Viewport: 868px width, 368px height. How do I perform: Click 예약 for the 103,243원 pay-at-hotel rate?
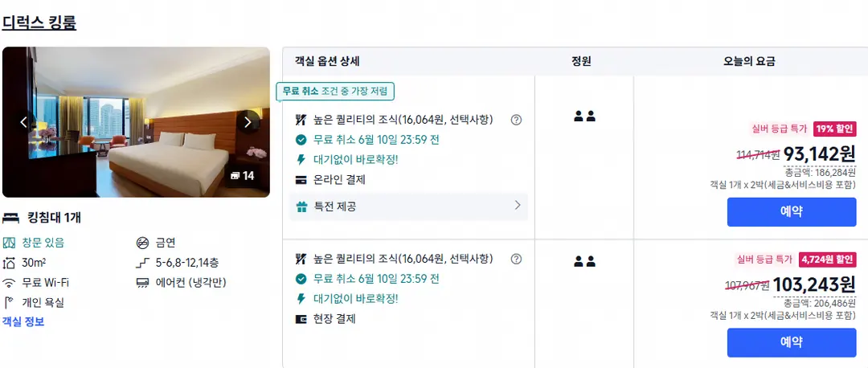click(x=792, y=342)
